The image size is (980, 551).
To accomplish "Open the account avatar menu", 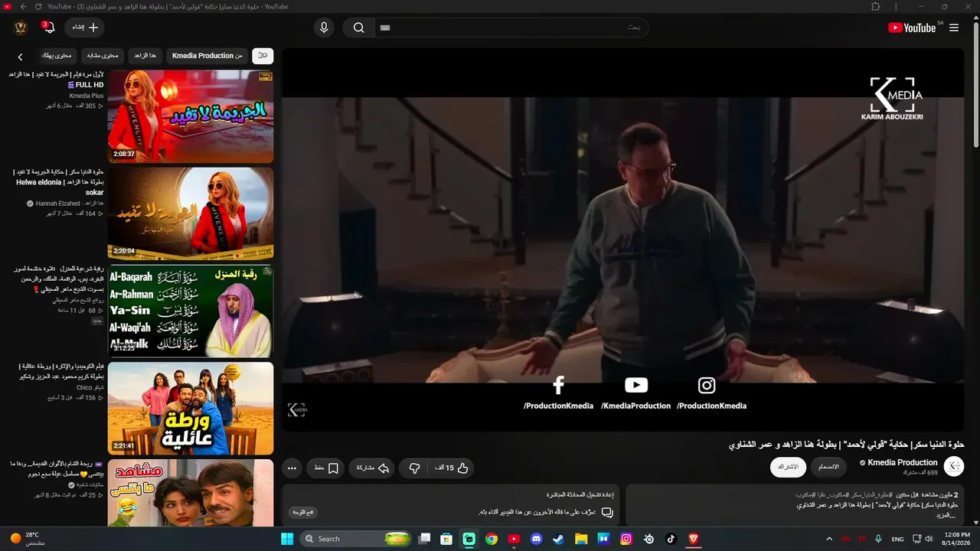I will 21,28.
